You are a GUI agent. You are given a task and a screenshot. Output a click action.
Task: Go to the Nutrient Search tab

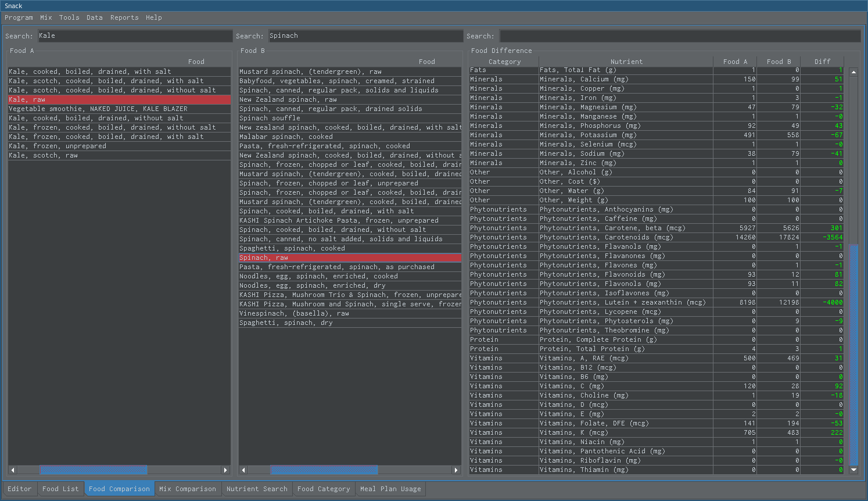coord(257,489)
